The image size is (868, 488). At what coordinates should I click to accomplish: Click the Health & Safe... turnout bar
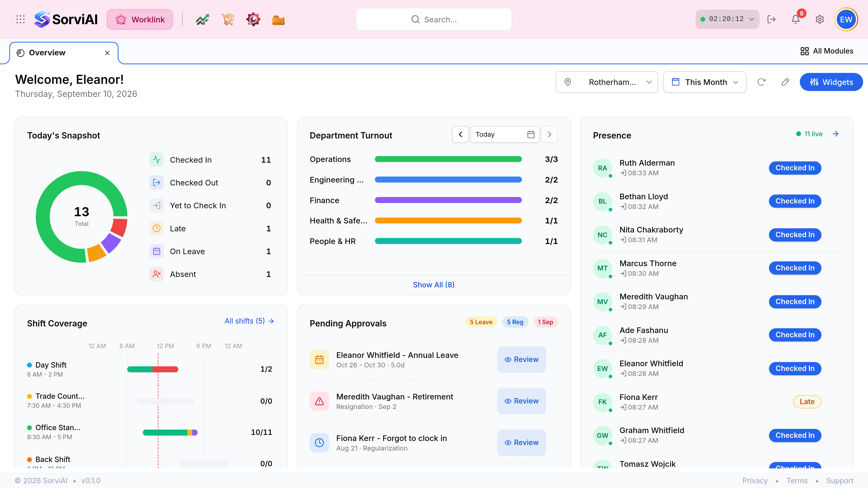coord(448,221)
